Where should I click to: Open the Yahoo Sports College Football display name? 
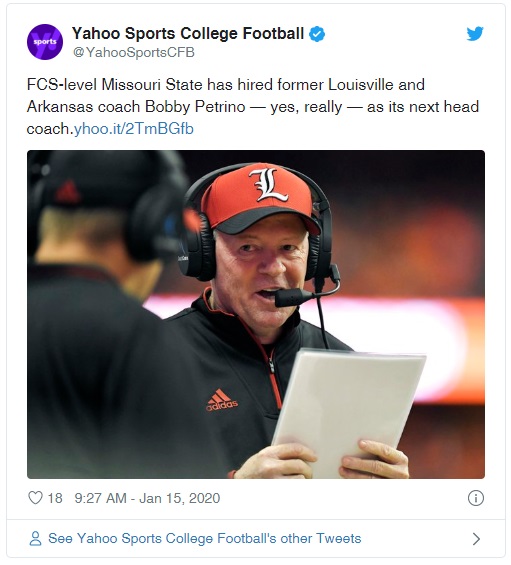click(x=188, y=34)
